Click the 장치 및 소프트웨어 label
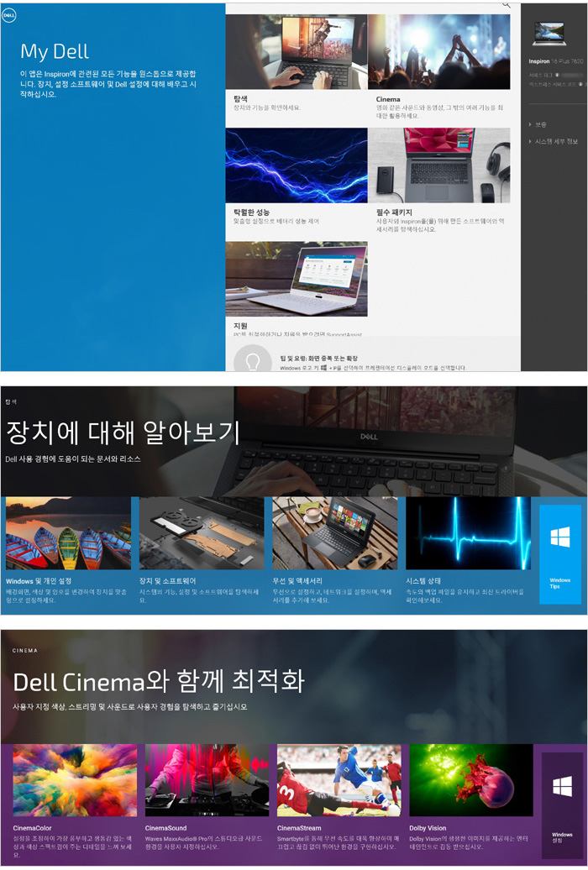588x870 pixels. click(168, 581)
